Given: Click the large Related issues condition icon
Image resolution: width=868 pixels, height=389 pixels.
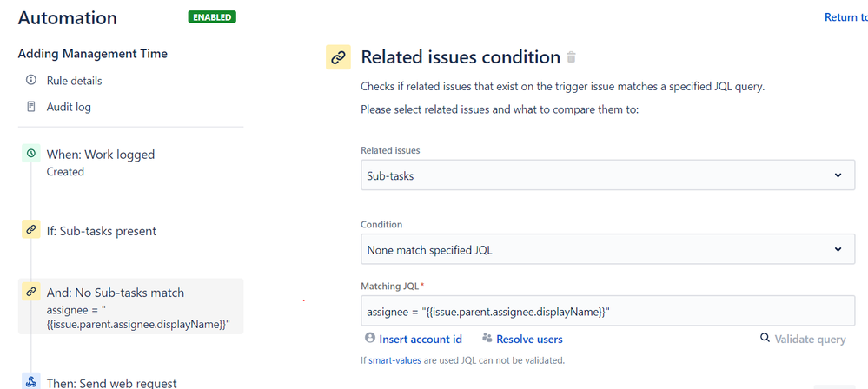Looking at the screenshot, I should click(337, 57).
